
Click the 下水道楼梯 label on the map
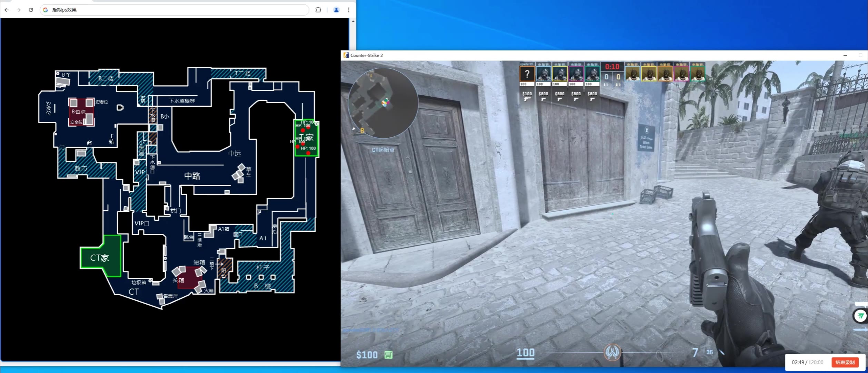tap(182, 101)
